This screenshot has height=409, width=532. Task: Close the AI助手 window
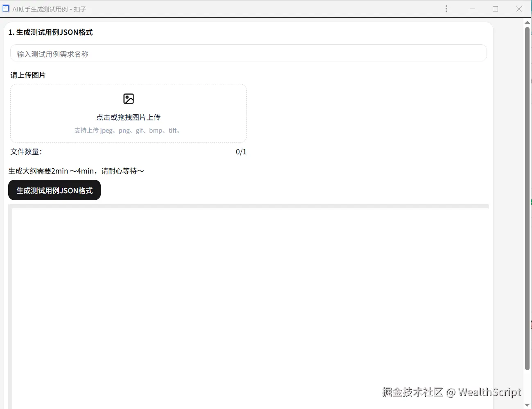click(519, 9)
